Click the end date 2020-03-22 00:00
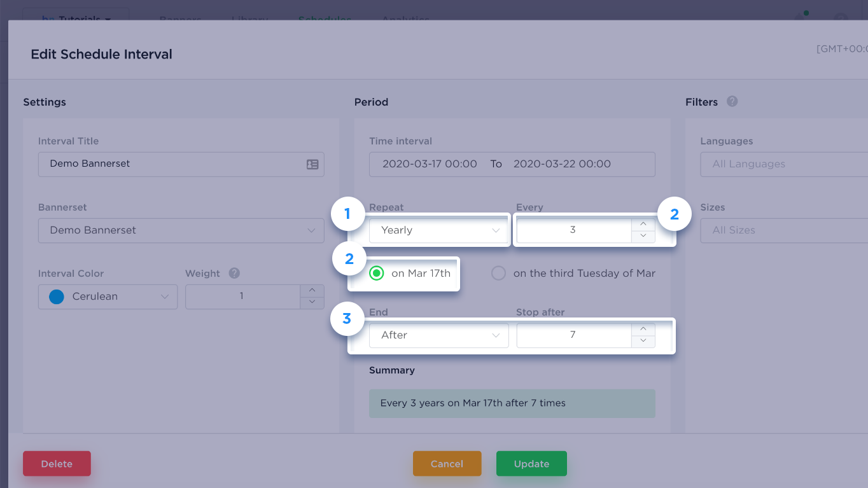The image size is (868, 488). pos(562,164)
